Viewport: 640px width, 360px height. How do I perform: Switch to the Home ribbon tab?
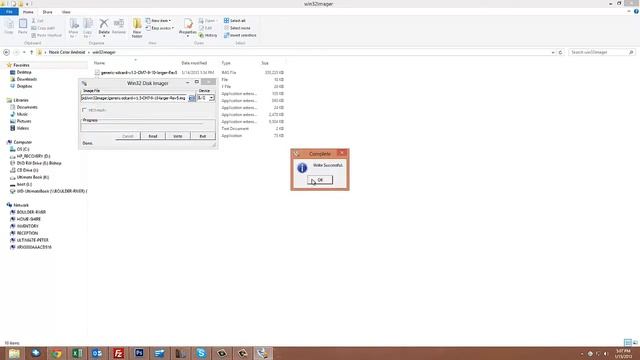(x=28, y=12)
